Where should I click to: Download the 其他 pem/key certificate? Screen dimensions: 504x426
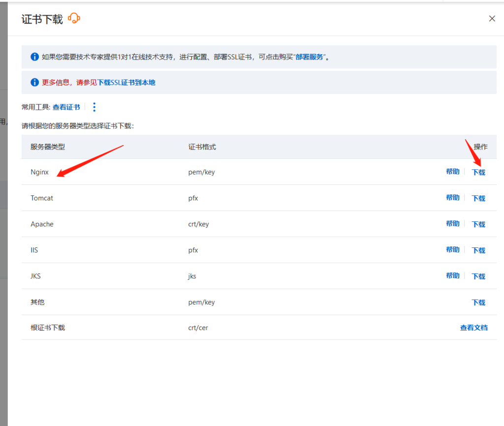[478, 303]
